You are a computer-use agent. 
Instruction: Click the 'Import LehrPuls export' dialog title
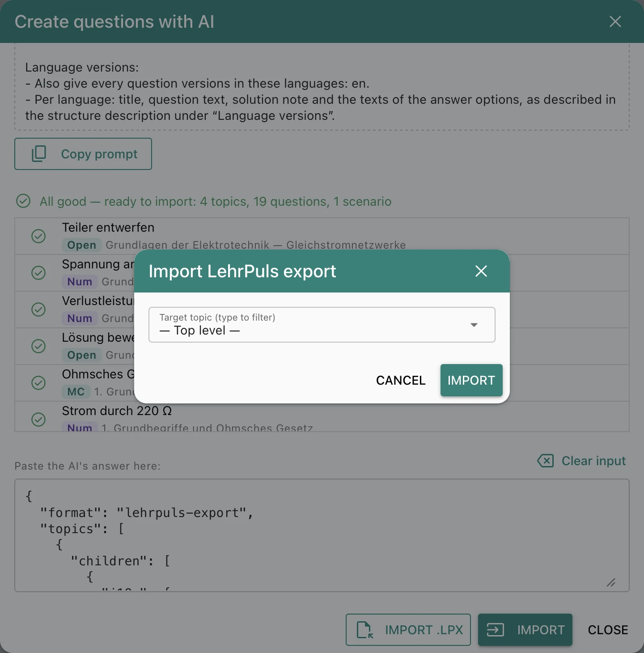pos(242,271)
